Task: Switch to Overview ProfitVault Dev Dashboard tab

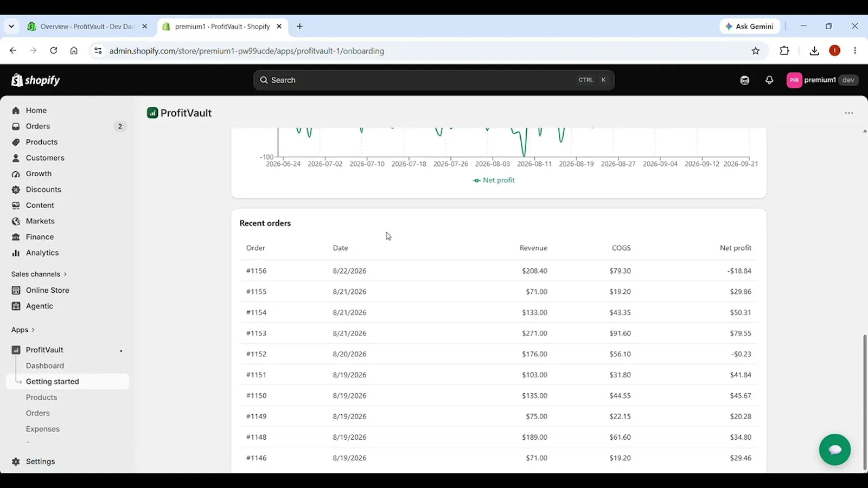Action: pos(88,26)
